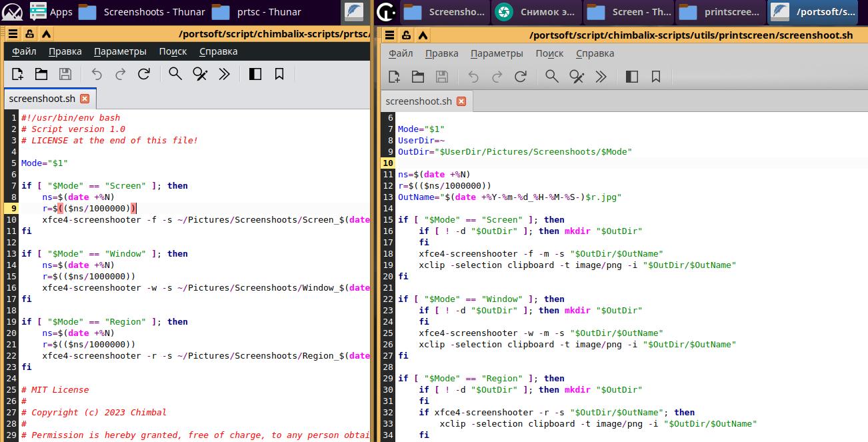Screen dimensions: 868x442
Task: Close screenshoot.sh tab in left editor
Action: coord(85,99)
